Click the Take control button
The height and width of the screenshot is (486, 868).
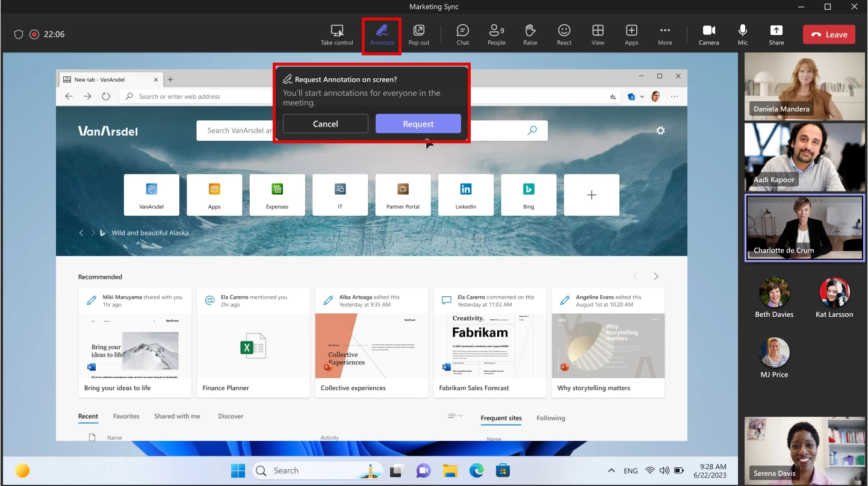pos(336,35)
